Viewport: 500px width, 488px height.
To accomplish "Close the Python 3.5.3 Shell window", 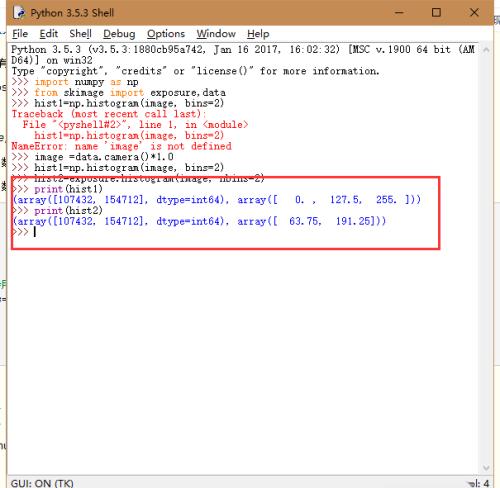I will coord(474,13).
